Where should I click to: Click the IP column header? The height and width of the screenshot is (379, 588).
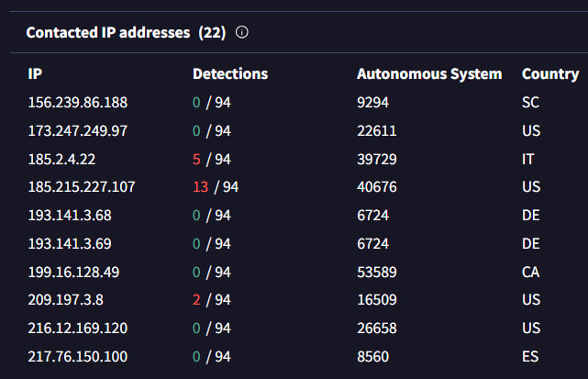(35, 73)
